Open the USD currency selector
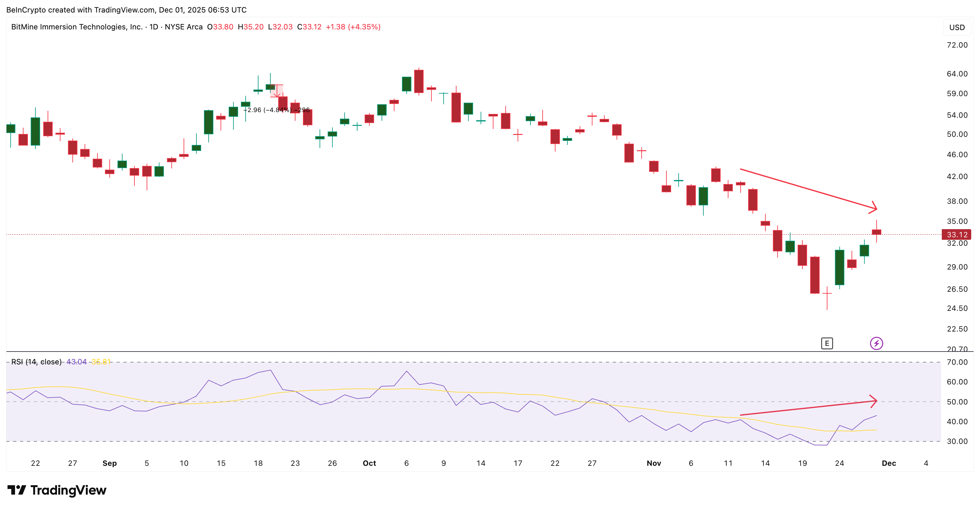Viewport: 980px width, 509px height. coord(957,27)
